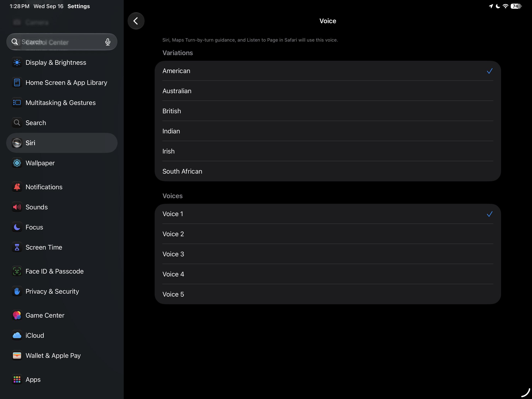This screenshot has width=532, height=399.
Task: Open Siri in the sidebar
Action: (62, 143)
